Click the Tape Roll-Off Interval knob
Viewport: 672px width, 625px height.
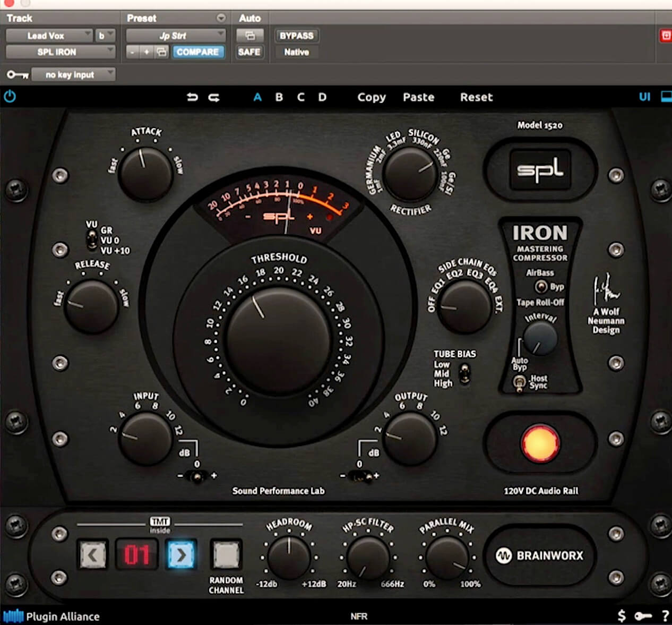[540, 338]
